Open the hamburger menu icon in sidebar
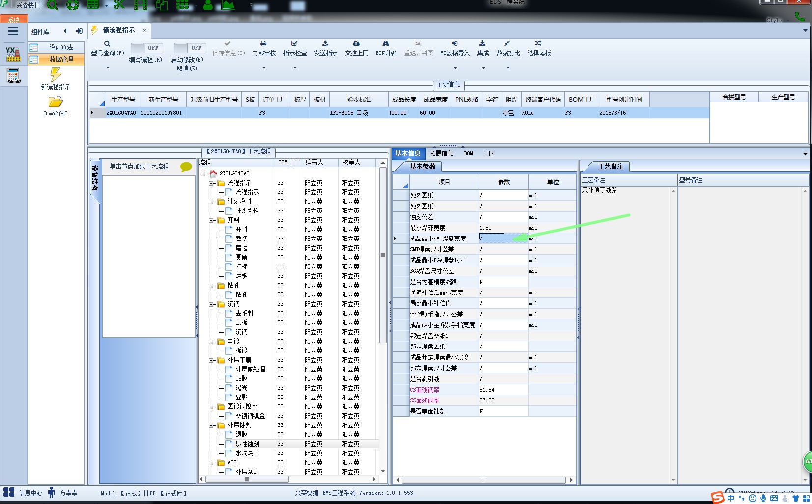The width and height of the screenshot is (812, 504). coord(13,31)
